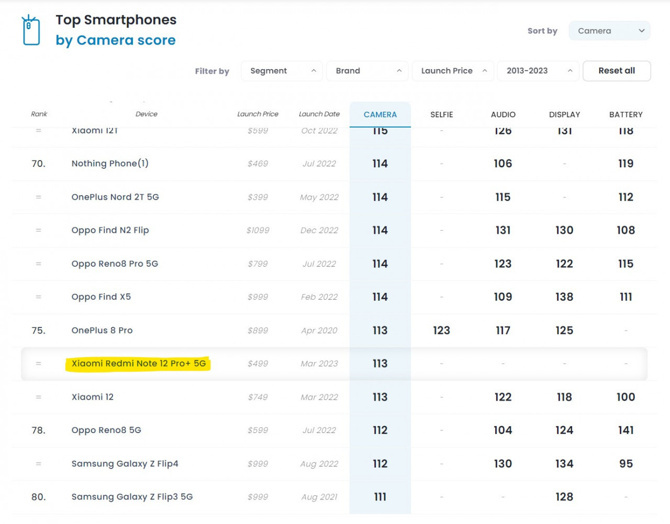This screenshot has height=524, width=670.
Task: Click the OnePlus Nord 2T 5G link
Action: (115, 197)
